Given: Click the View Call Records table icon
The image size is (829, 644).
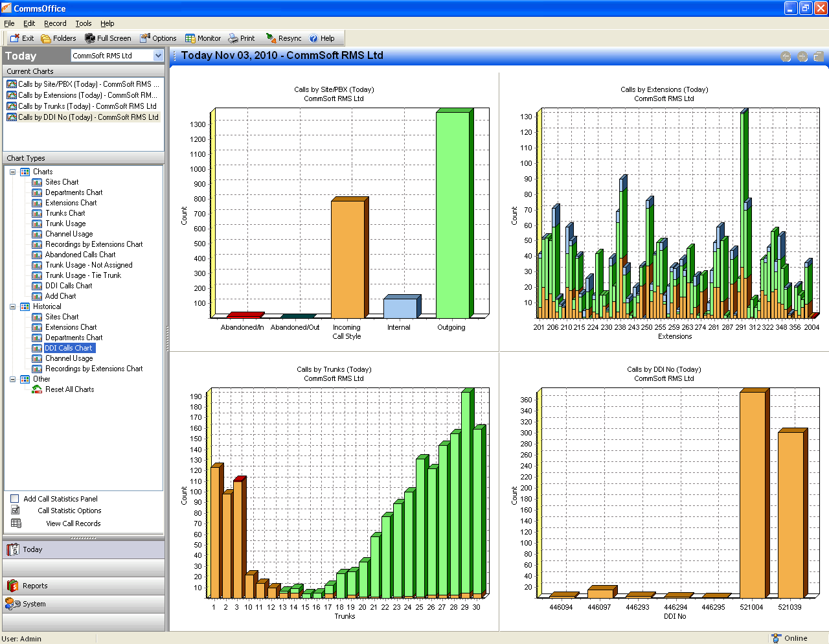Looking at the screenshot, I should click(16, 523).
